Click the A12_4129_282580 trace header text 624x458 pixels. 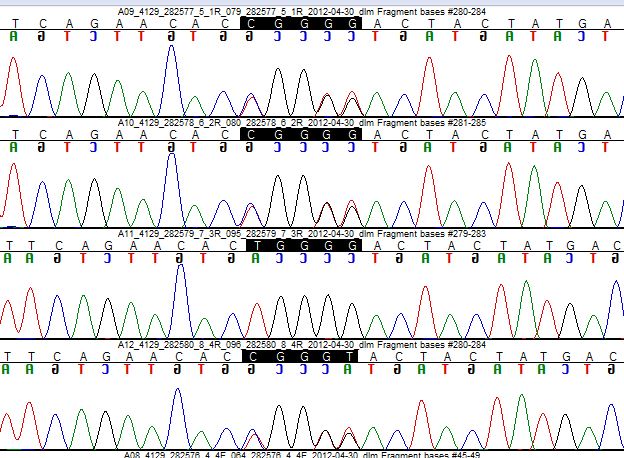click(302, 344)
